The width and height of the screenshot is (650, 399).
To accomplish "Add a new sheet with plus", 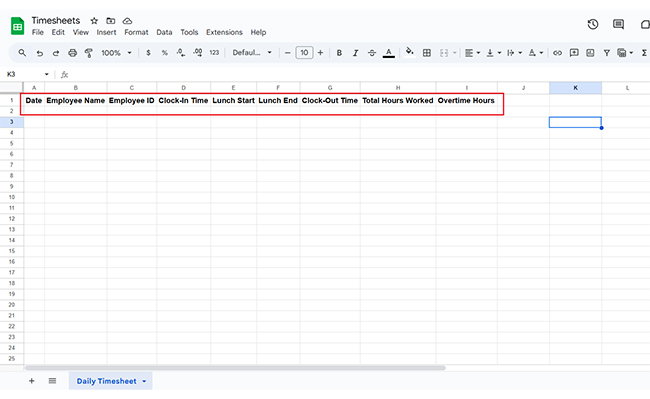I will click(32, 381).
